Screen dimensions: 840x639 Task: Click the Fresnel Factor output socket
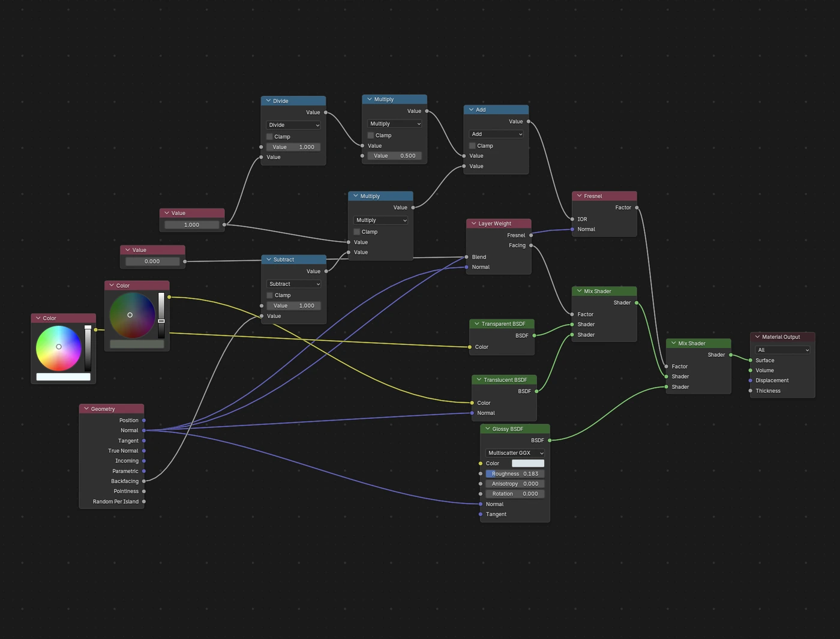[x=637, y=208]
